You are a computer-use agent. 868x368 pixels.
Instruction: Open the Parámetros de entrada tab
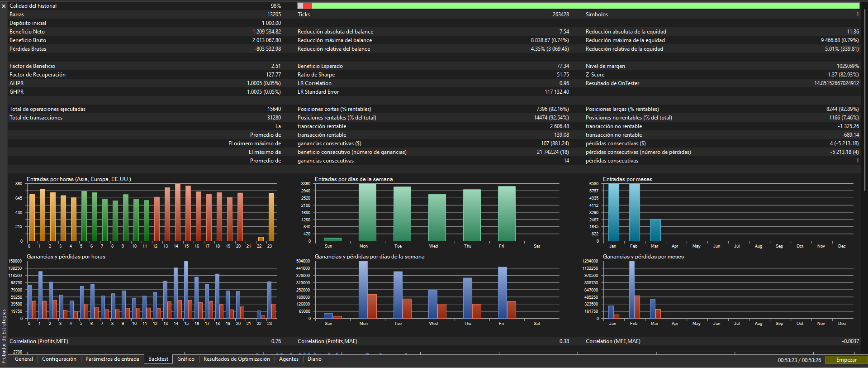click(x=112, y=359)
